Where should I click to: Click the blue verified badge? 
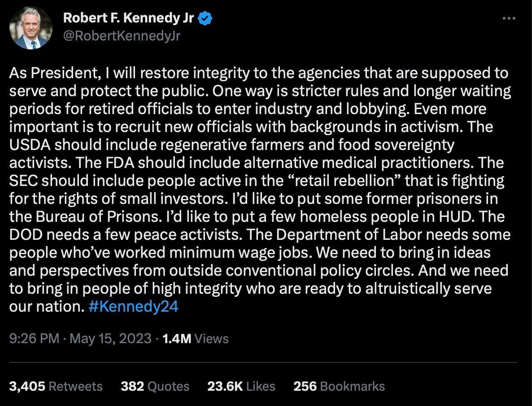(x=205, y=18)
